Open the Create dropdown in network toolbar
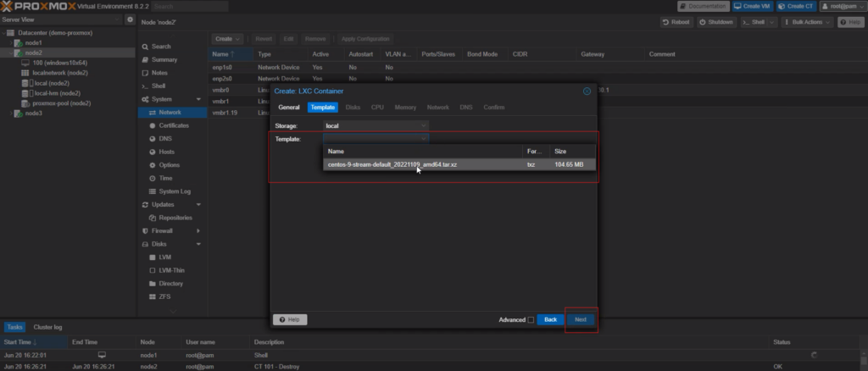 point(227,39)
